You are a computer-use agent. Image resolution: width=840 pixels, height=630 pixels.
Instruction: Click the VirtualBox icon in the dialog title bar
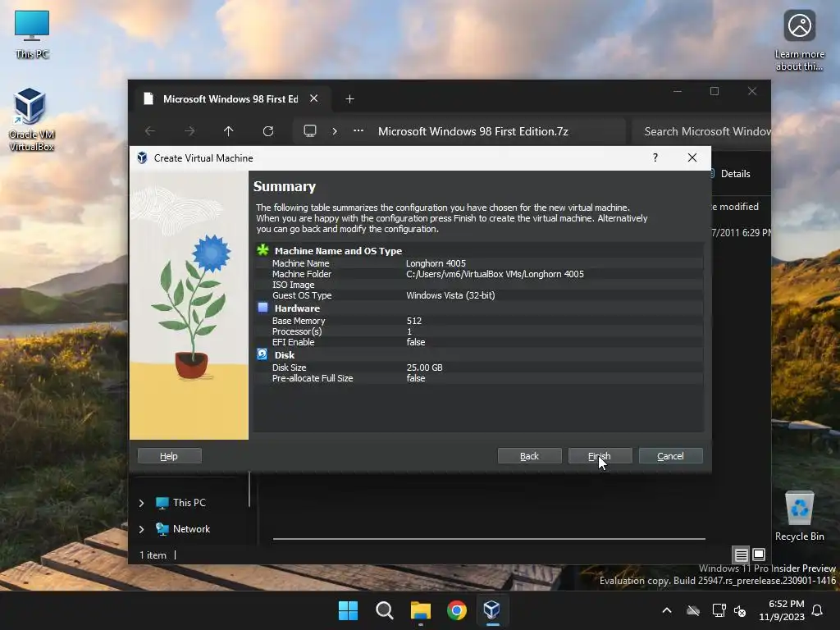pyautogui.click(x=142, y=157)
